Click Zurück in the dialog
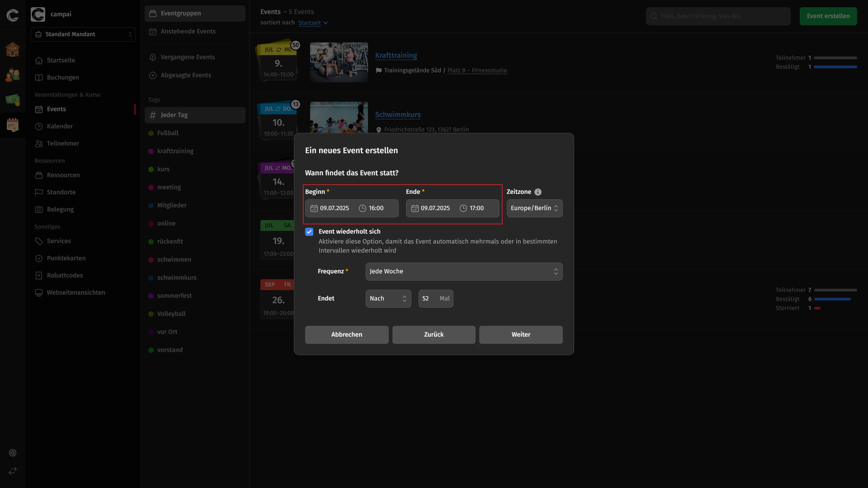Viewport: 868px width, 488px height. pyautogui.click(x=434, y=335)
